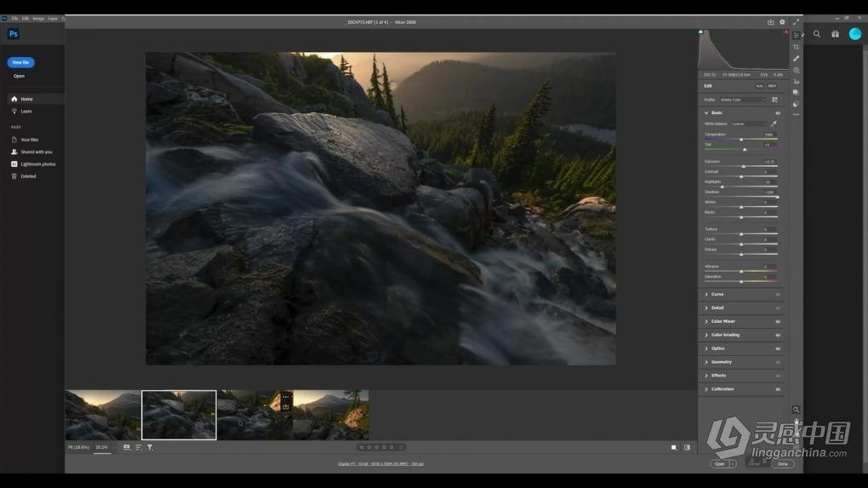Viewport: 868px width, 488px height.
Task: Open the Profile Adobe Color dropdown
Action: point(742,100)
